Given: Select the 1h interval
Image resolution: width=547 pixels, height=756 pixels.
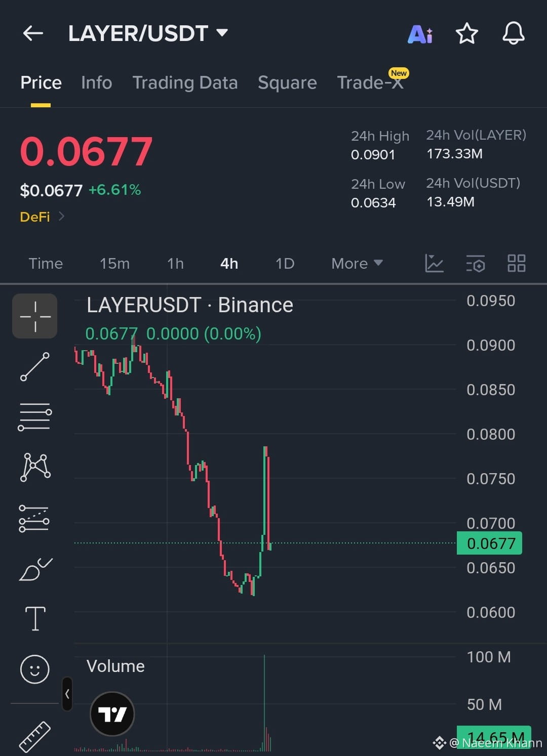Looking at the screenshot, I should 175,264.
